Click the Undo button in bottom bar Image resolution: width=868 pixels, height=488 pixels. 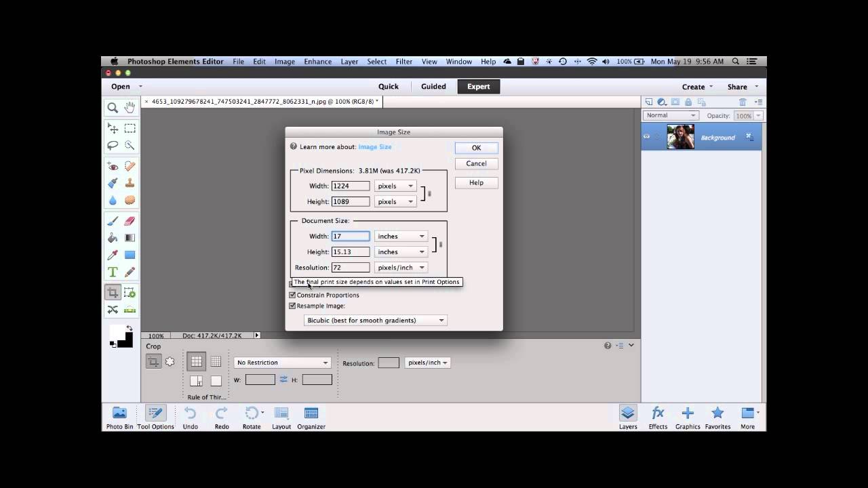point(190,418)
